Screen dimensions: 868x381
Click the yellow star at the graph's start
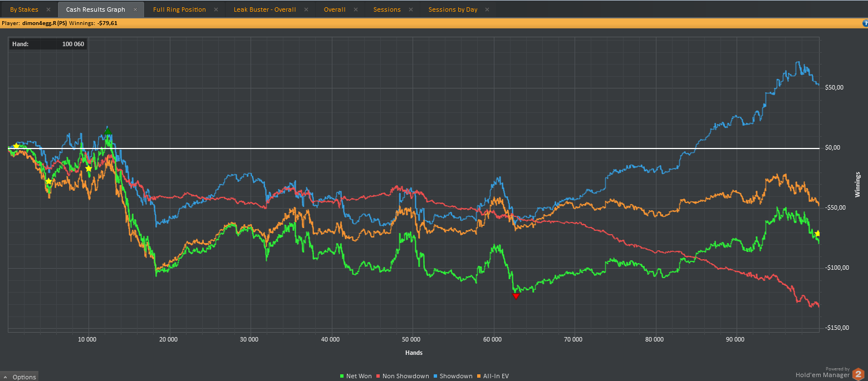coord(16,146)
